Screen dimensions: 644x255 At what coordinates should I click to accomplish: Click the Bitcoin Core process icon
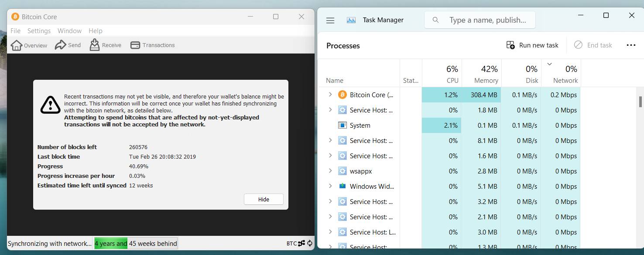pyautogui.click(x=343, y=95)
